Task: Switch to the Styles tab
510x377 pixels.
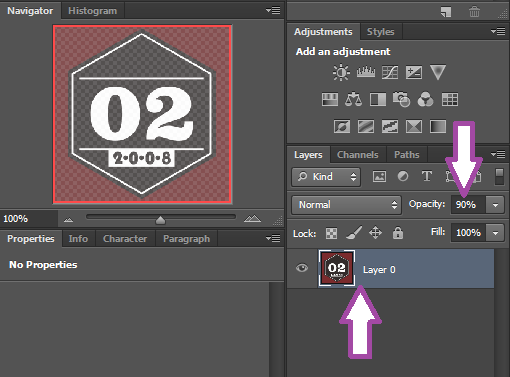Action: point(381,32)
